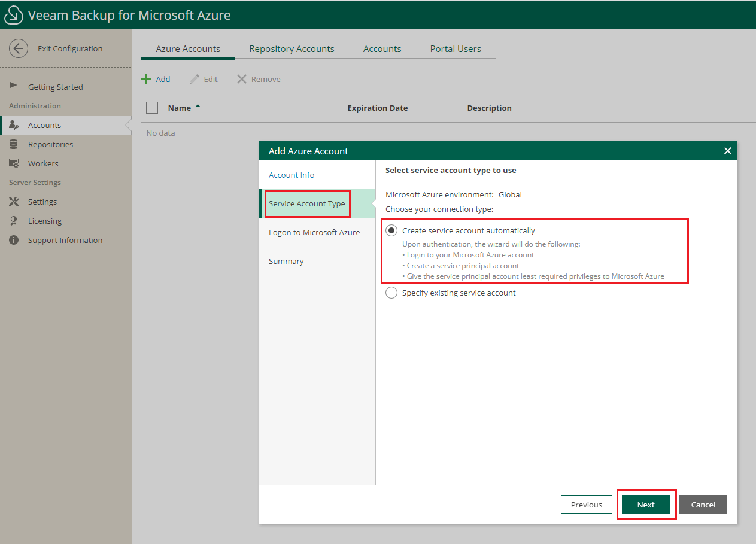Image resolution: width=756 pixels, height=544 pixels.
Task: Open Licensing in sidebar
Action: coord(66,221)
